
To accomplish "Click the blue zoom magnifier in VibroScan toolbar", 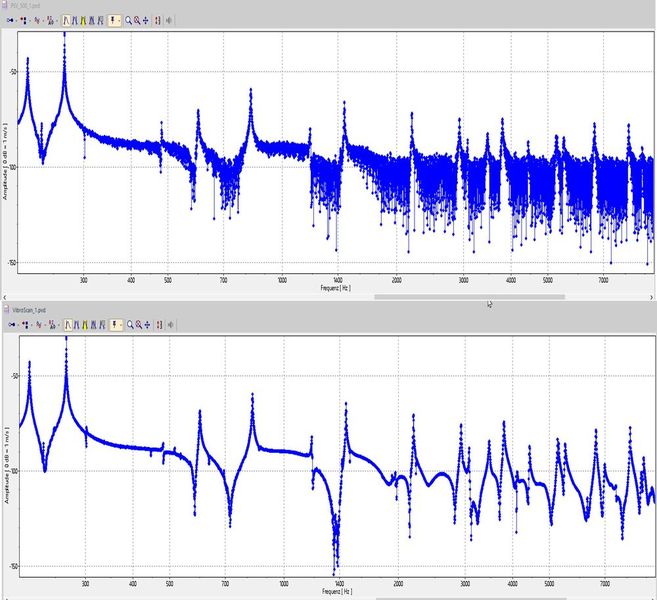I will (130, 325).
